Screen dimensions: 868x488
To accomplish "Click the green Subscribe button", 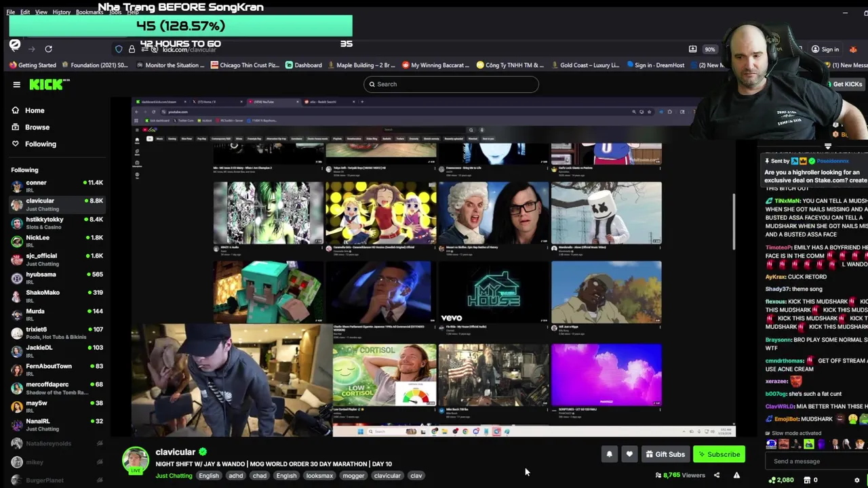I will tap(719, 454).
